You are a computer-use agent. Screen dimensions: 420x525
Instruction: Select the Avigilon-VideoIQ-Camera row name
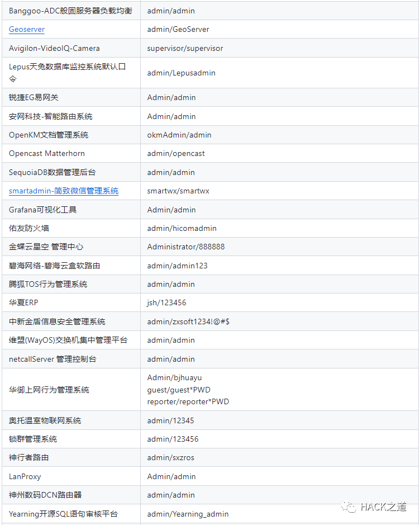tap(54, 48)
